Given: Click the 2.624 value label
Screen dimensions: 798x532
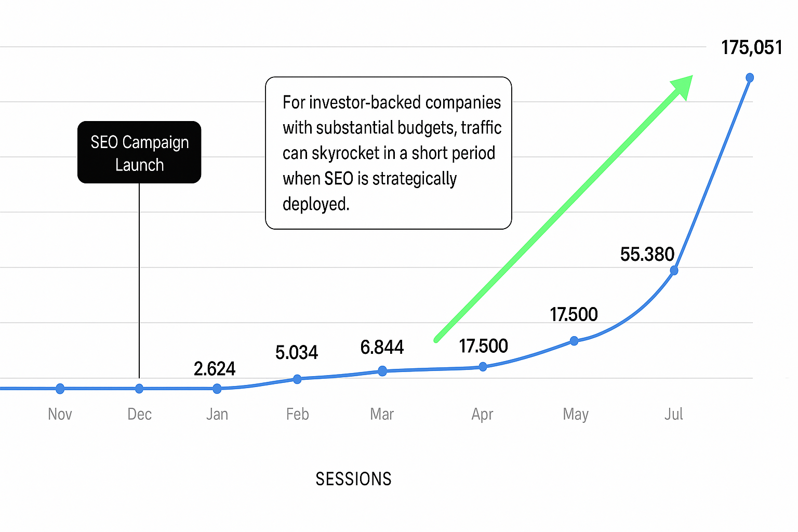Looking at the screenshot, I should click(215, 369).
